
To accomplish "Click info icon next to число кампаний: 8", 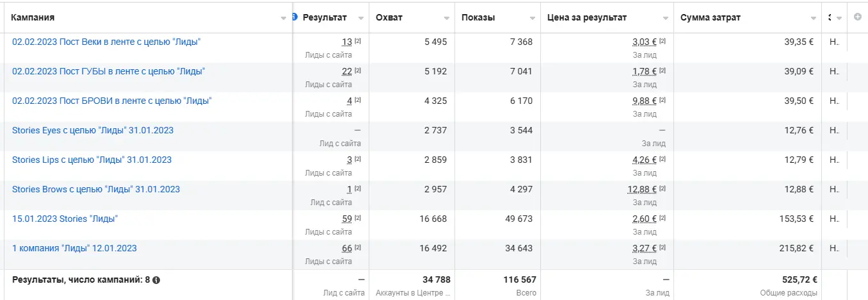I will [156, 280].
